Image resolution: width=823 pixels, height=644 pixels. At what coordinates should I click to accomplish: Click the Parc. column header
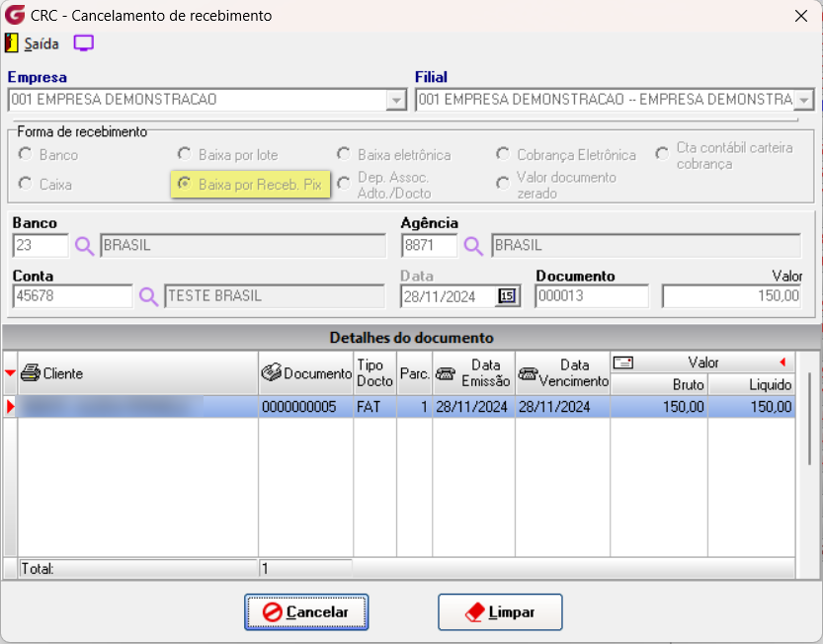coord(415,373)
